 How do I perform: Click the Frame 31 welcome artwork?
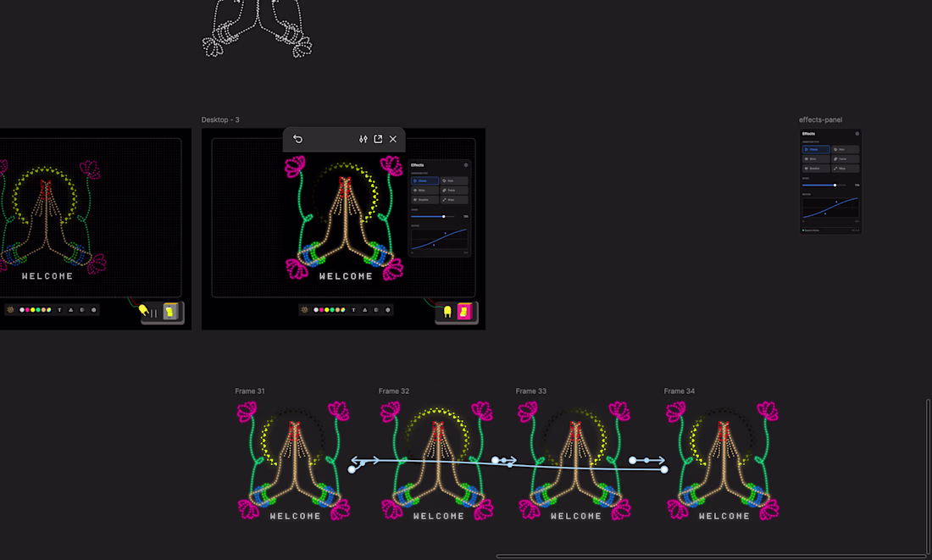(294, 461)
